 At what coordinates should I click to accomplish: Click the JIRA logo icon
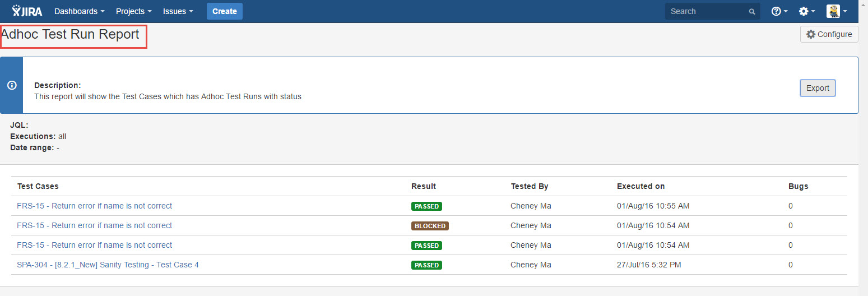[x=27, y=11]
